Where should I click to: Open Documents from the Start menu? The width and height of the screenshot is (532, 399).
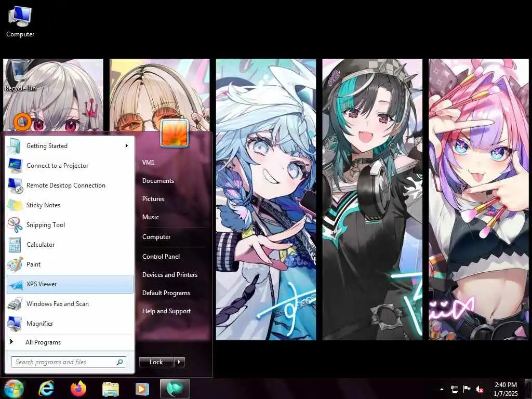click(158, 181)
